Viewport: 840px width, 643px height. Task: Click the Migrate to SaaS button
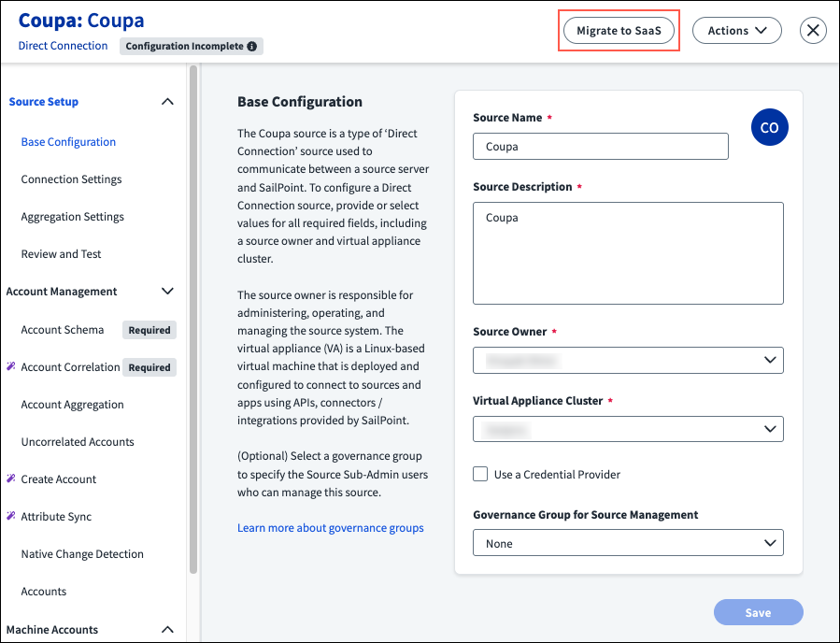coord(619,31)
